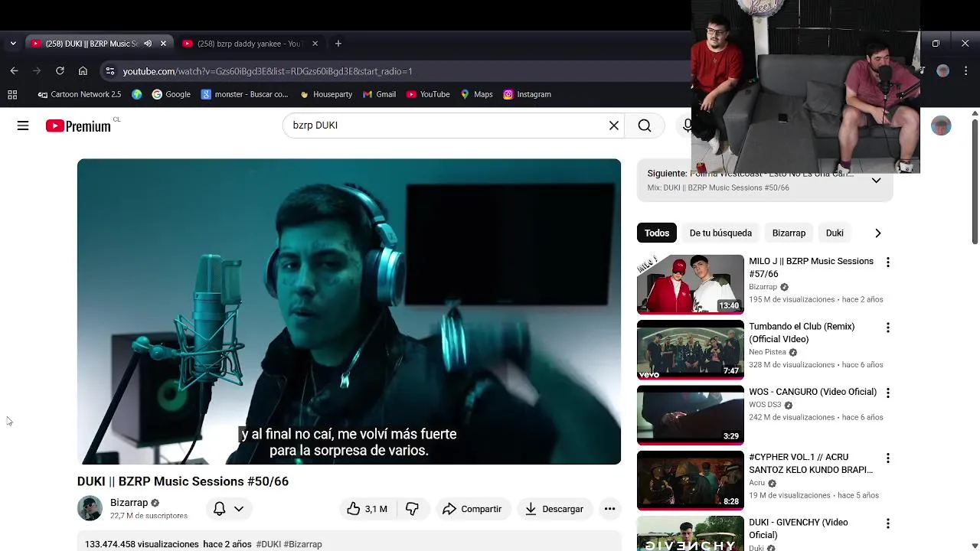Open the Bizarrap channel name link
The image size is (980, 551).
[129, 503]
